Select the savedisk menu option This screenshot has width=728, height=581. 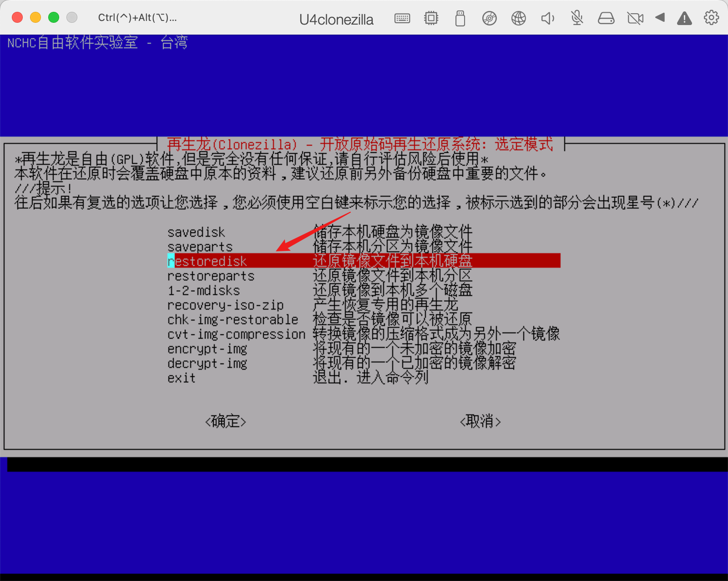pos(196,232)
